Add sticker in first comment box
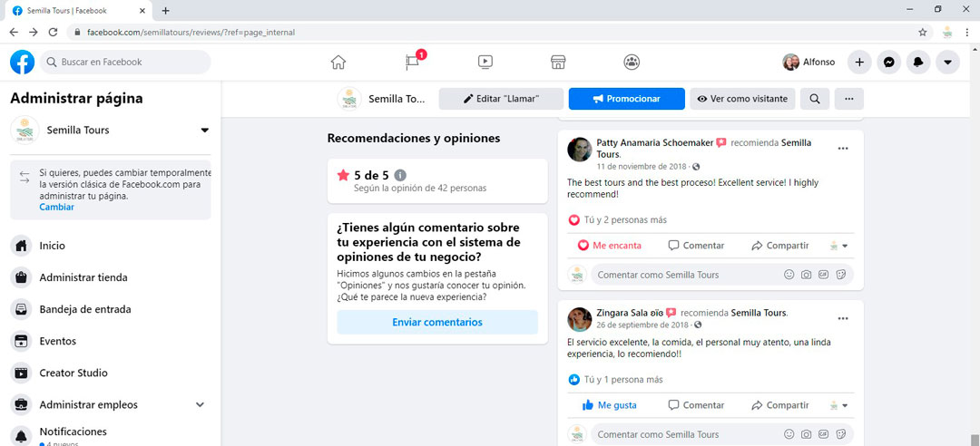 pos(841,275)
